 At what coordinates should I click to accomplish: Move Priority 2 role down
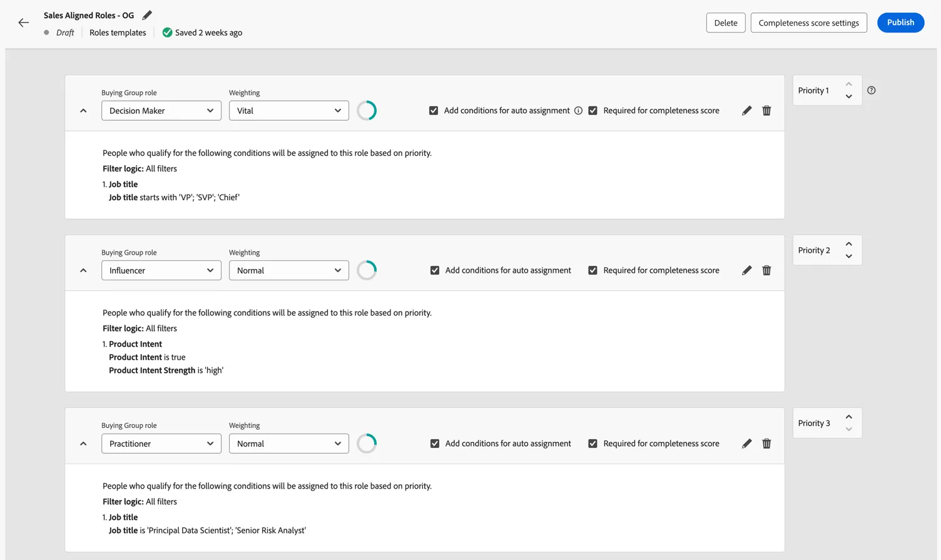849,256
